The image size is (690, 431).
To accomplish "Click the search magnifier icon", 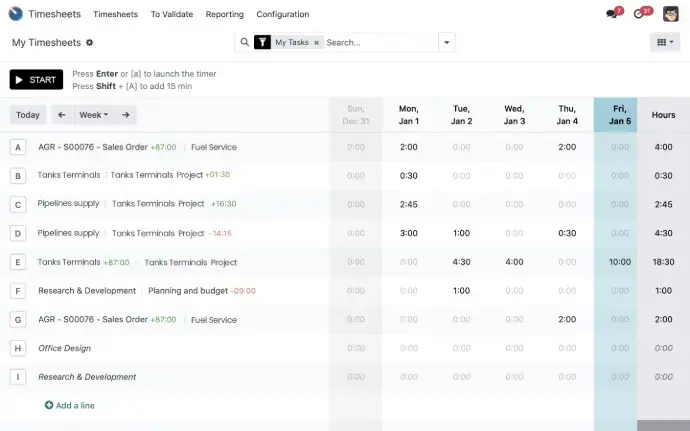I will point(244,43).
